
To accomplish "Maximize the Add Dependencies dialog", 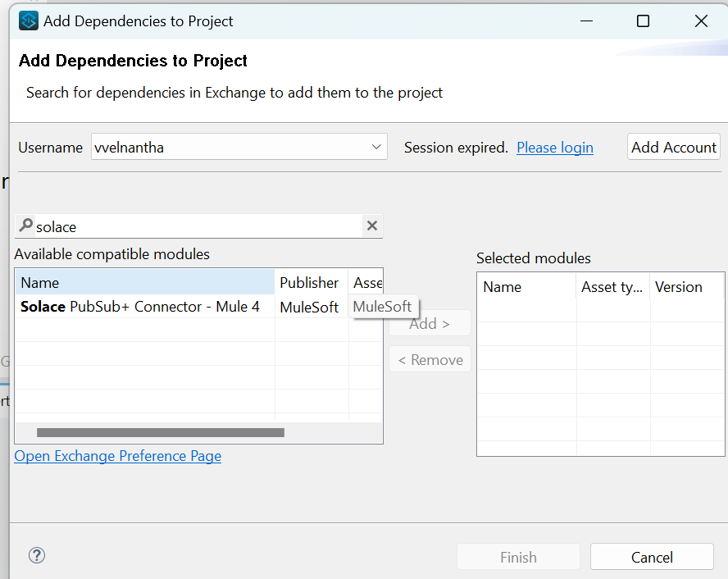I will point(643,21).
